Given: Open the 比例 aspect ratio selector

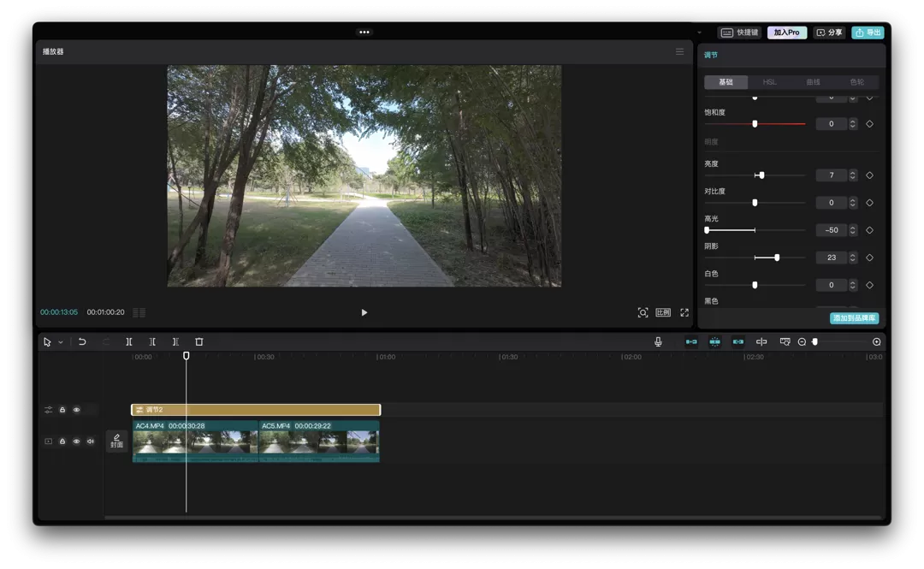Looking at the screenshot, I should (663, 312).
